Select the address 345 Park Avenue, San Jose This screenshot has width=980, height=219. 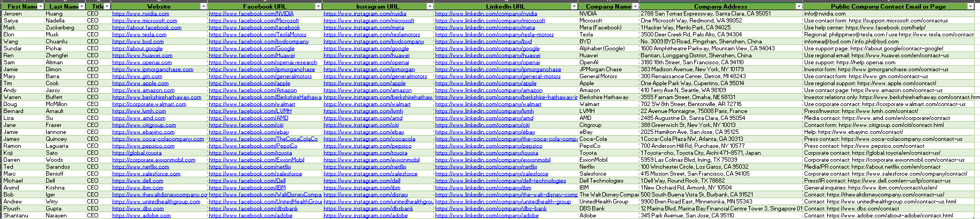[x=720, y=216]
